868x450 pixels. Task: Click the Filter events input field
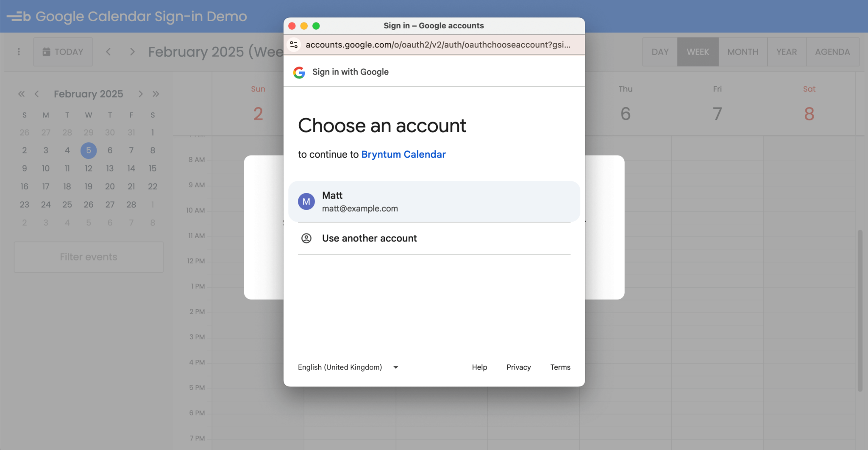pos(89,257)
